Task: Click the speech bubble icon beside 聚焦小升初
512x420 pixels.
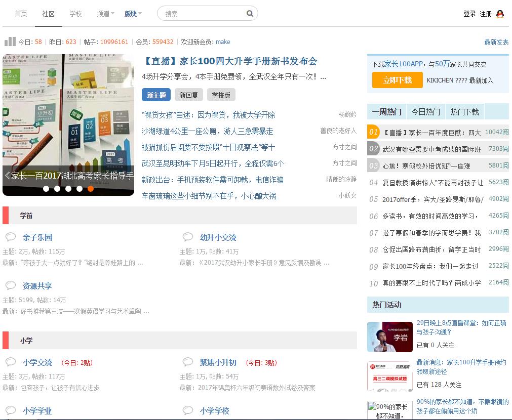Action: pyautogui.click(x=188, y=362)
